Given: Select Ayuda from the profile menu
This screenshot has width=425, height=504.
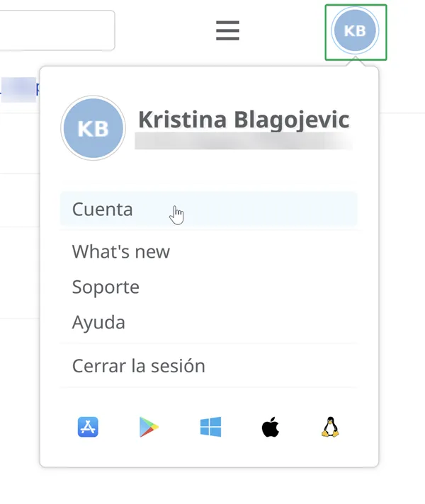Looking at the screenshot, I should [x=98, y=322].
